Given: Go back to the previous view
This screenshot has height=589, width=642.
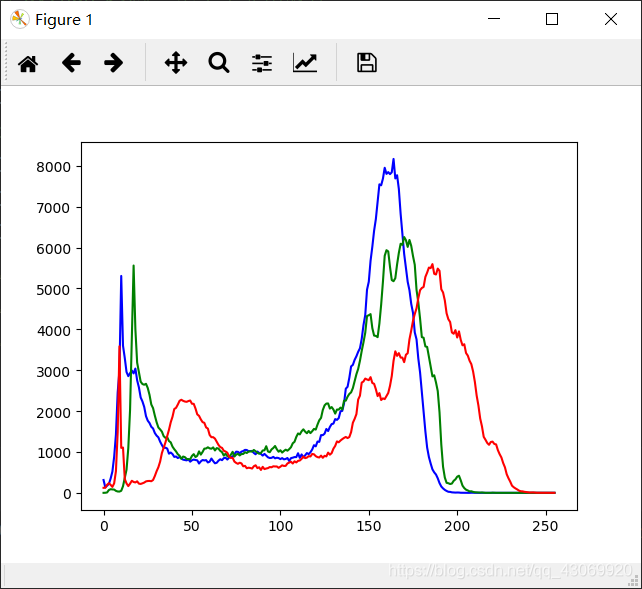Looking at the screenshot, I should click(x=71, y=63).
